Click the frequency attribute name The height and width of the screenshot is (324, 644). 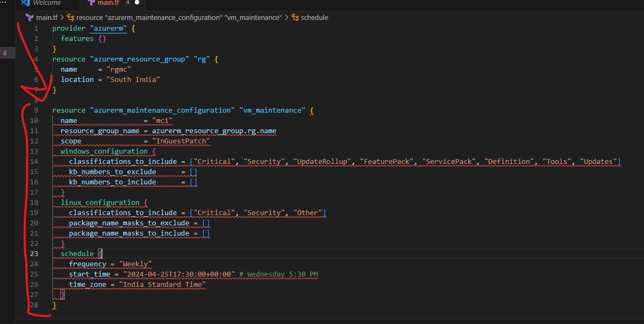pos(87,264)
